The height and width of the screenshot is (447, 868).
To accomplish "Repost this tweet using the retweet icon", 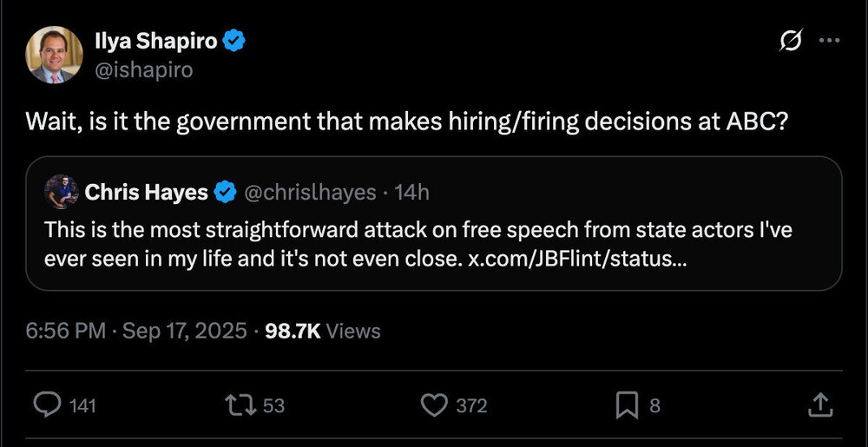I will 236,404.
